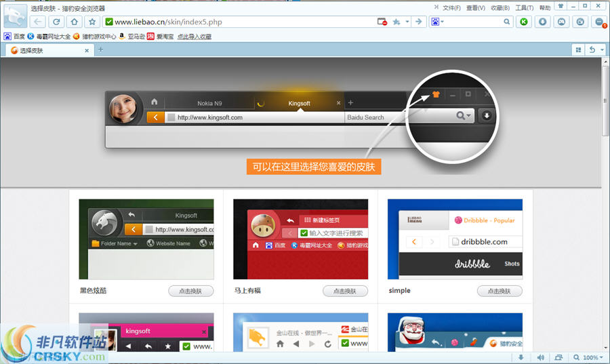The width and height of the screenshot is (610, 364).
Task: Click the leopard logo avatar in the title bar
Action: 15,16
